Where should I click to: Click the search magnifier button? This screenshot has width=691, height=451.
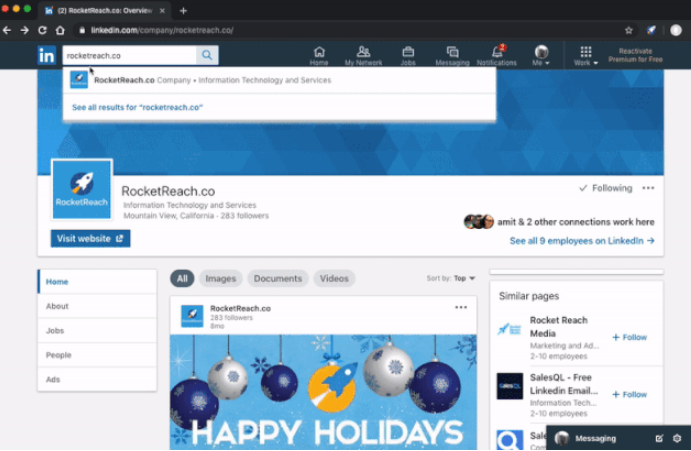207,55
